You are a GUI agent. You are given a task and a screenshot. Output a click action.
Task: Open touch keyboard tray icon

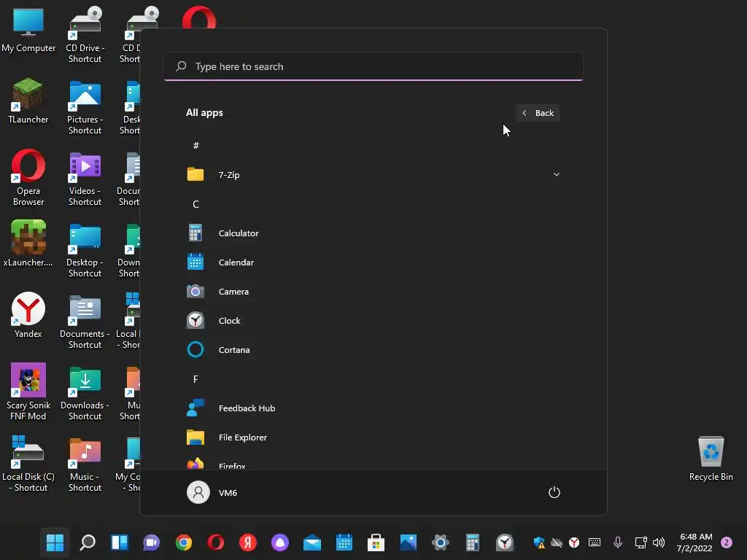coord(594,542)
